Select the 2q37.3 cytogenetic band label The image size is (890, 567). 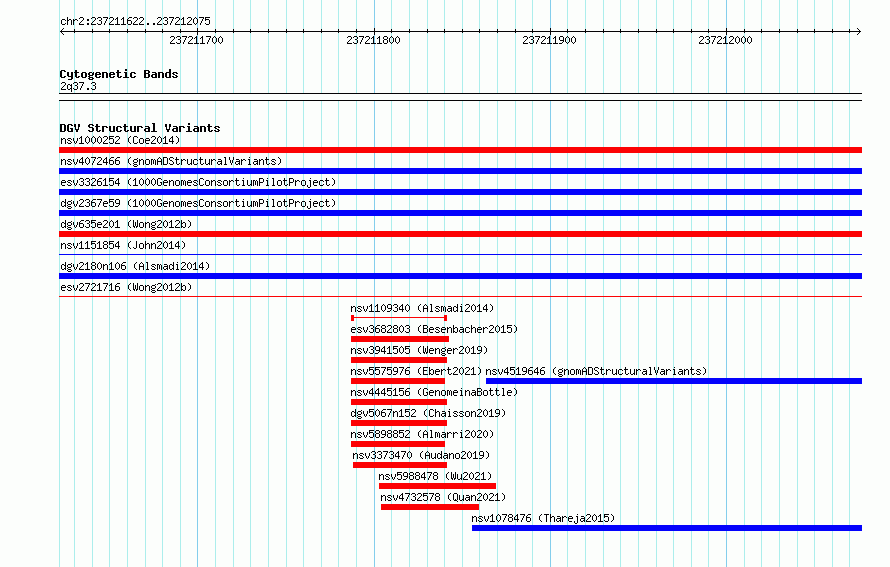pos(78,86)
